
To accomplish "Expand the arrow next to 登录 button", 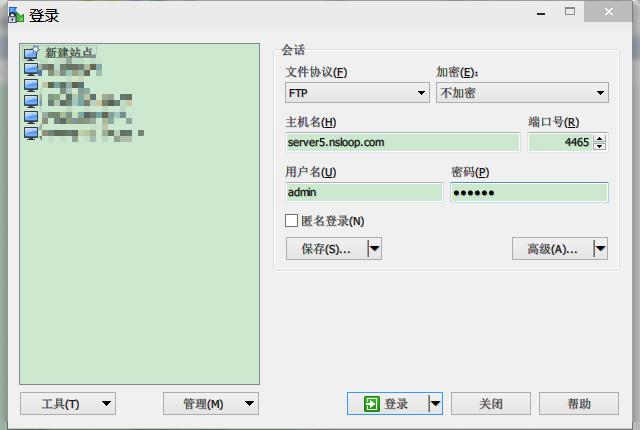I will [435, 404].
